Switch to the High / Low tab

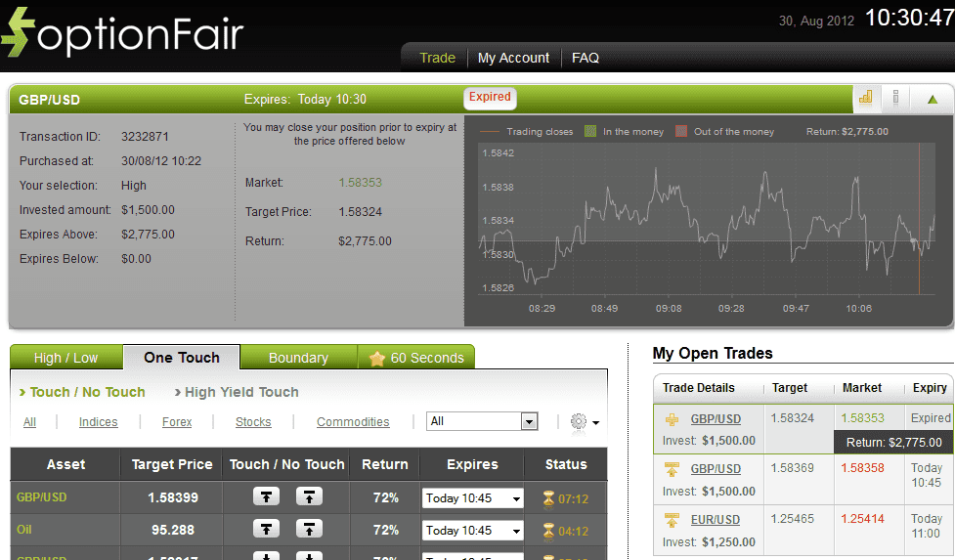click(66, 358)
